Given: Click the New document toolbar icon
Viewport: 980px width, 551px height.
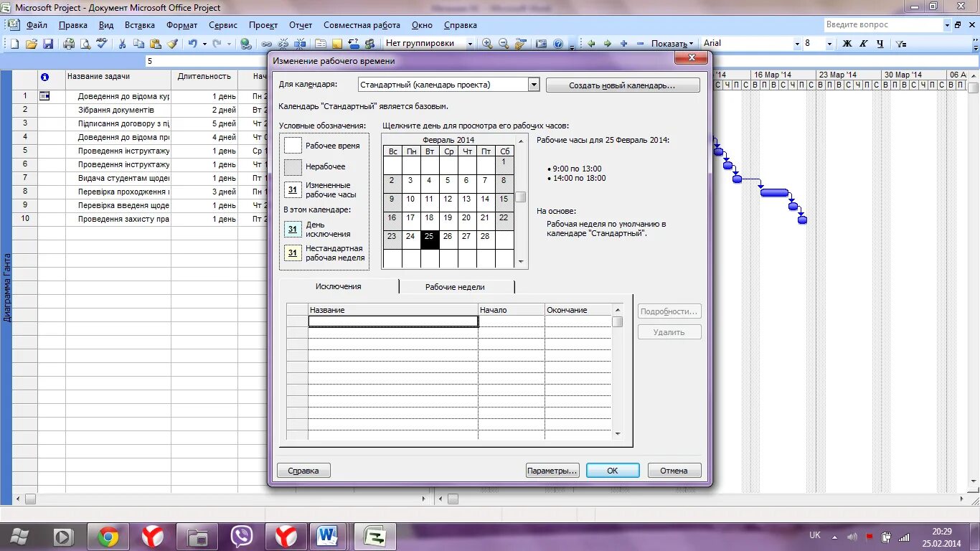Looking at the screenshot, I should point(14,44).
